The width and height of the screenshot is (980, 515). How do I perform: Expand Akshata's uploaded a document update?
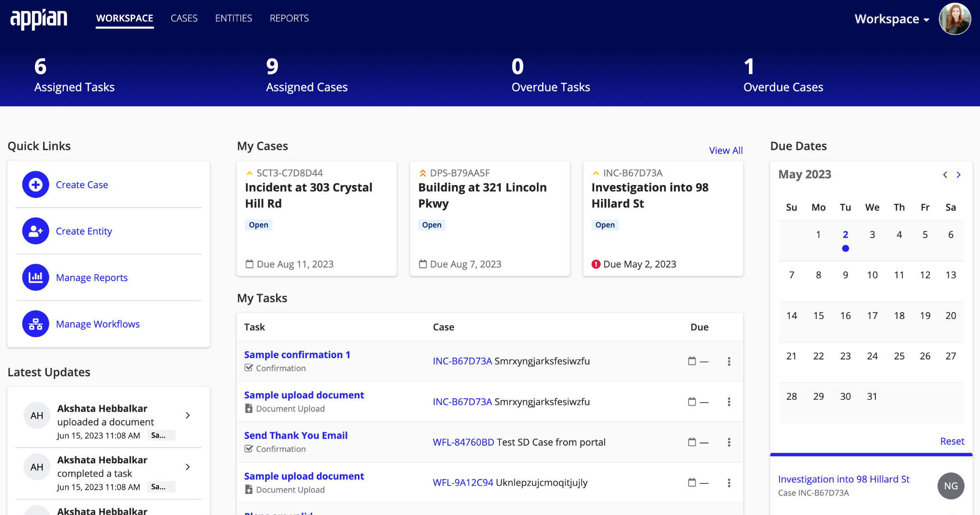[x=188, y=416]
